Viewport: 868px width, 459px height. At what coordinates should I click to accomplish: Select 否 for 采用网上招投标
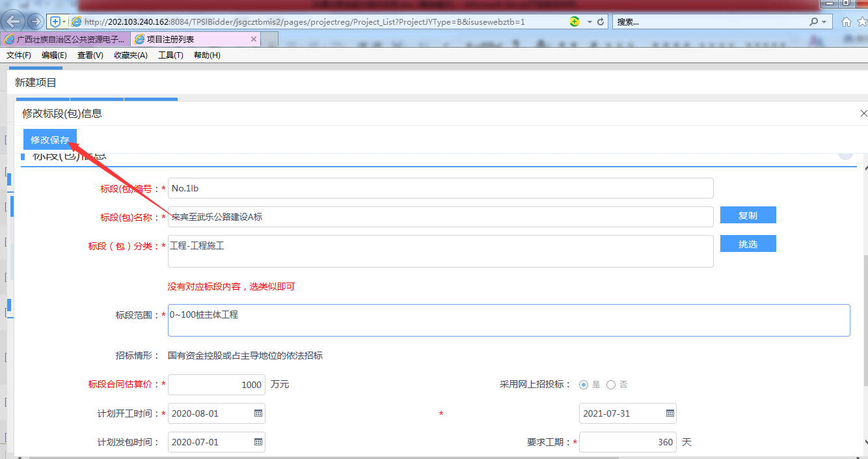(x=611, y=385)
